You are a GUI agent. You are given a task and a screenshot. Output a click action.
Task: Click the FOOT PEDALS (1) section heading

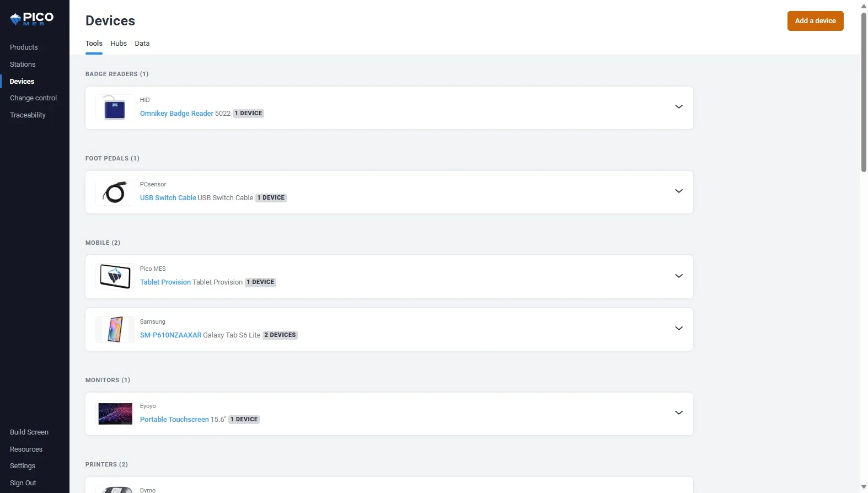pyautogui.click(x=112, y=158)
